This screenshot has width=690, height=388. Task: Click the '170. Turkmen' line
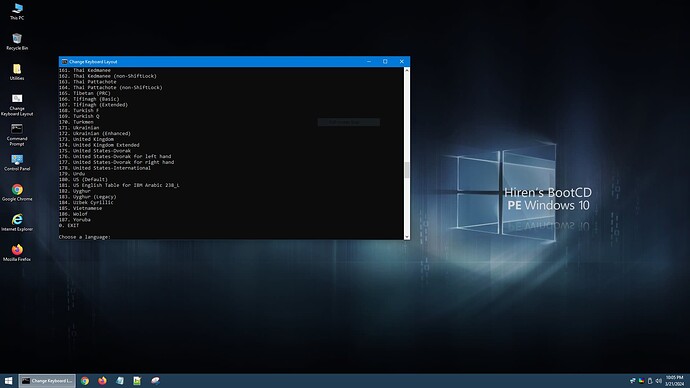pos(76,122)
